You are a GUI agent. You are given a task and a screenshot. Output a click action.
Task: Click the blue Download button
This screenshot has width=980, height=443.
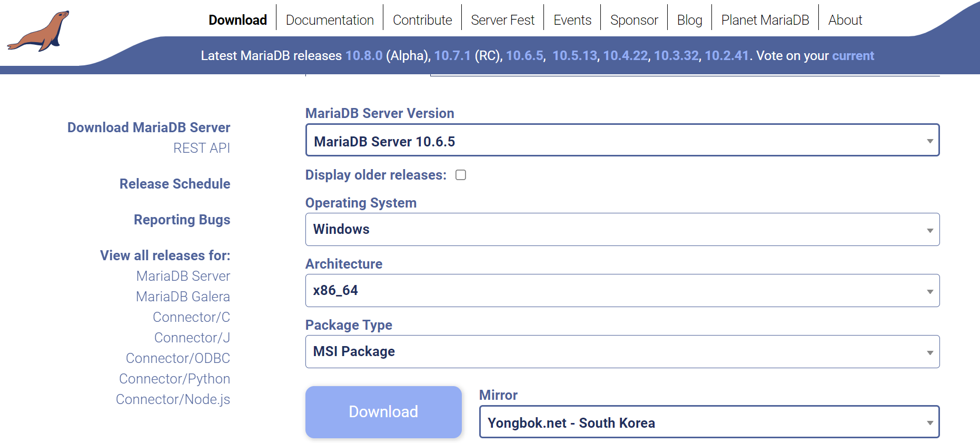(x=383, y=412)
